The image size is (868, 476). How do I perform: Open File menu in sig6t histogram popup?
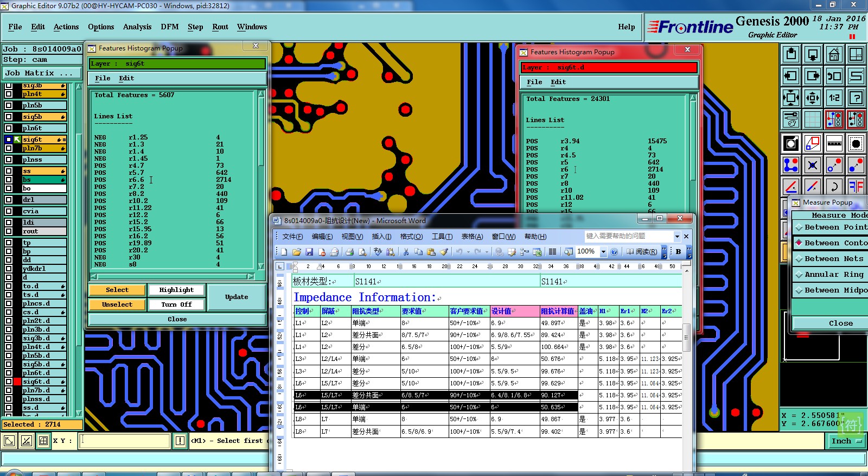pos(103,78)
